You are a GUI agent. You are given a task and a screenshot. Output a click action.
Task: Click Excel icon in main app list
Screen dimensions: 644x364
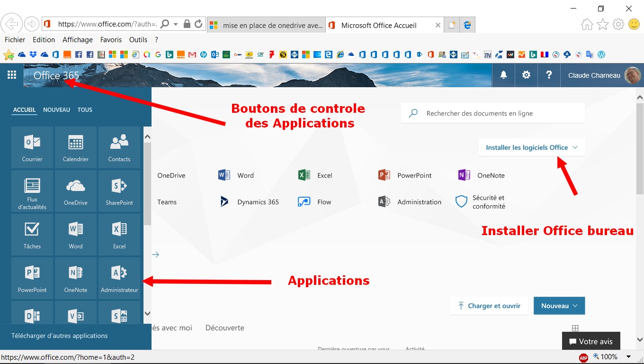(304, 175)
